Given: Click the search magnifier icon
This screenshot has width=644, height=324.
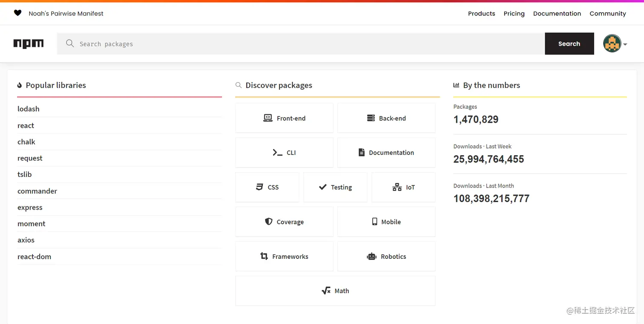Looking at the screenshot, I should [70, 43].
